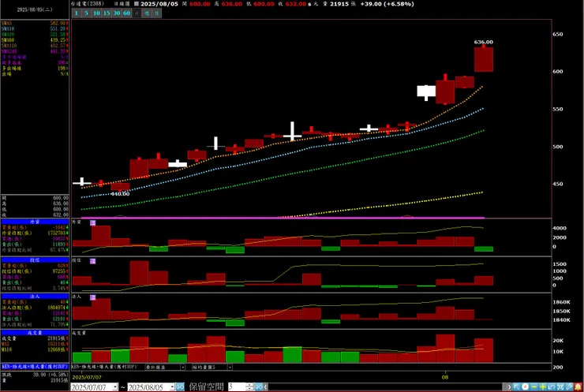The image size is (584, 392).
Task: Click the arrow cursor tool in bottom toolbar
Action: point(516,387)
